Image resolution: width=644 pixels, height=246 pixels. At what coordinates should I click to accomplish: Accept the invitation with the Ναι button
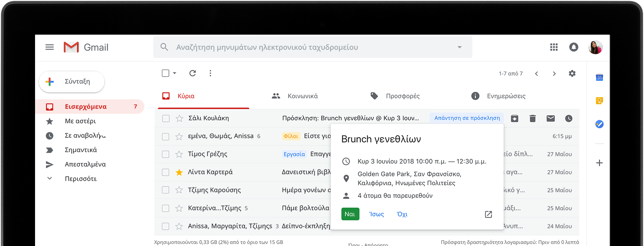click(x=350, y=214)
